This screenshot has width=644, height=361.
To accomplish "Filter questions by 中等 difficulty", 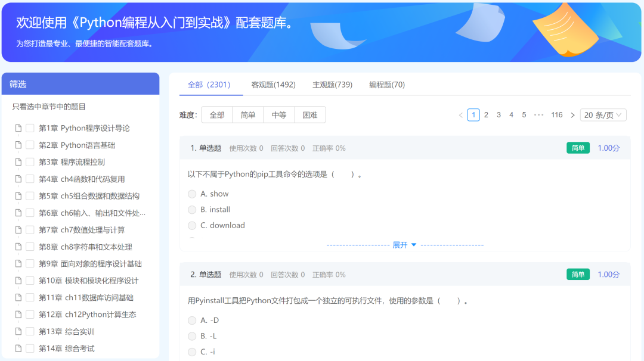I will [x=279, y=114].
